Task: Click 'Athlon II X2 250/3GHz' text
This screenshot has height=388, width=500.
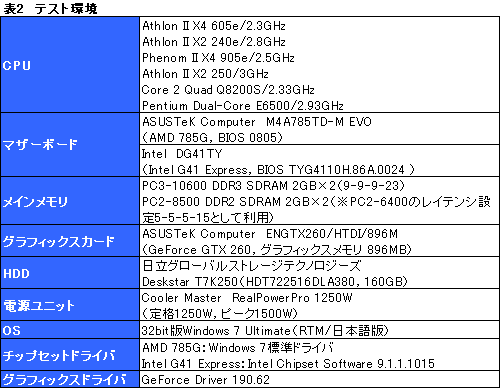Action: [x=205, y=74]
